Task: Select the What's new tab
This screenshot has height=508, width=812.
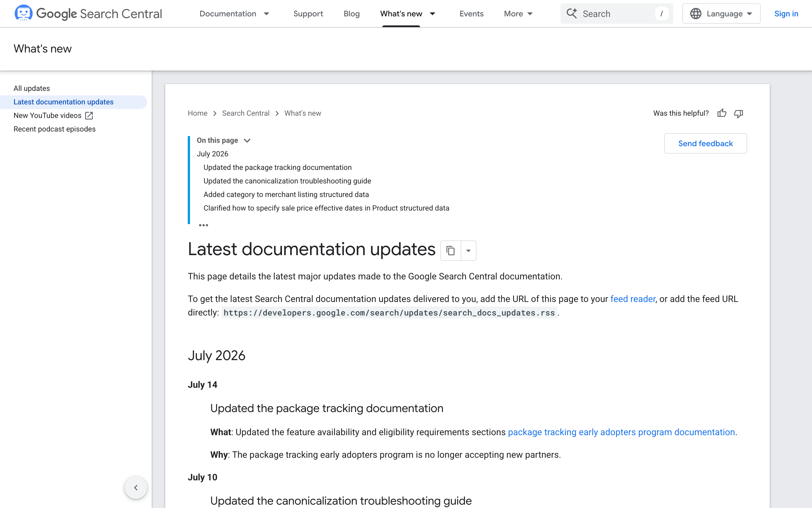Action: click(401, 14)
